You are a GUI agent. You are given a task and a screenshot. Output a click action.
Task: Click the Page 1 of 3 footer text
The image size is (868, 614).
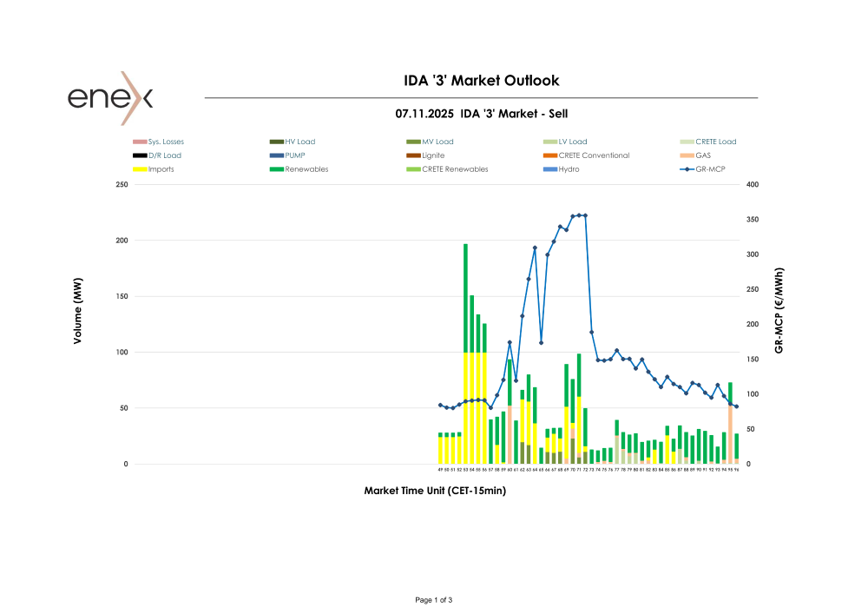434,600
